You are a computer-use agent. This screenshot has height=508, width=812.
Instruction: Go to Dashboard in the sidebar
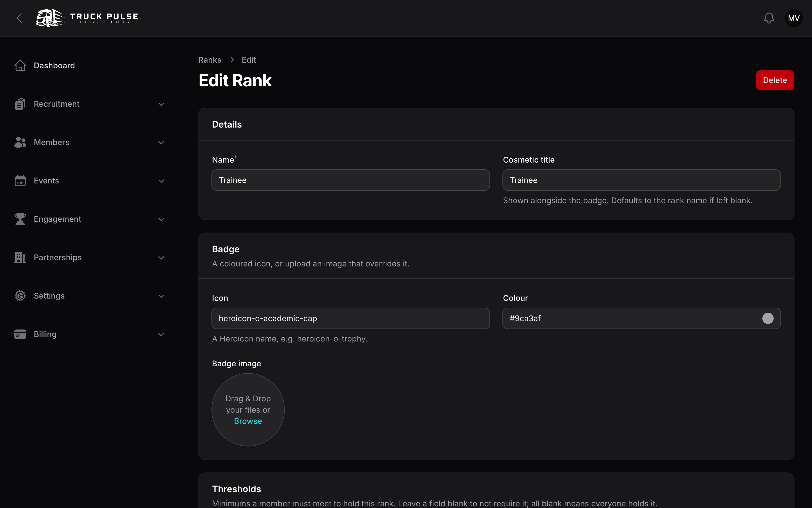click(54, 65)
